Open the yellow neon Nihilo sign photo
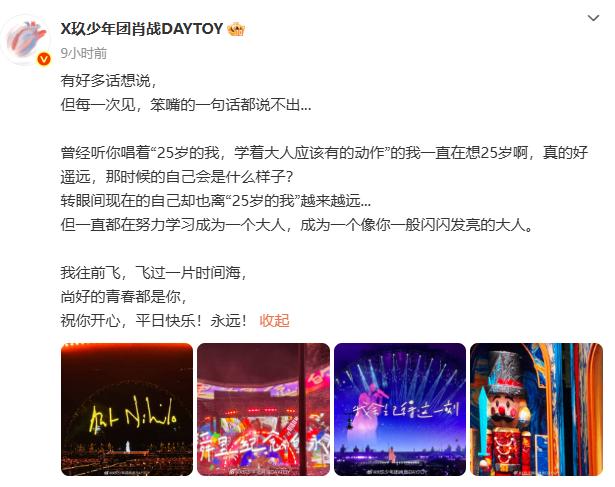The width and height of the screenshot is (615, 487). tap(127, 409)
